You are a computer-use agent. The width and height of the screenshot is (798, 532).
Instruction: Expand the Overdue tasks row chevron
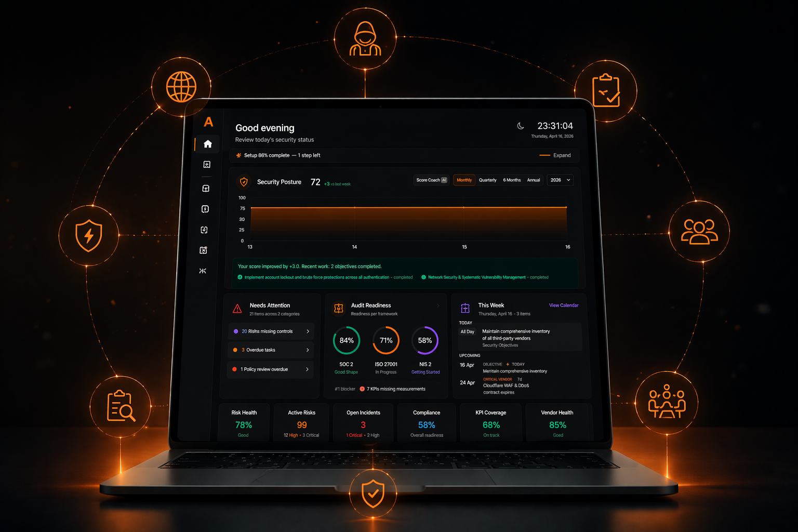308,350
